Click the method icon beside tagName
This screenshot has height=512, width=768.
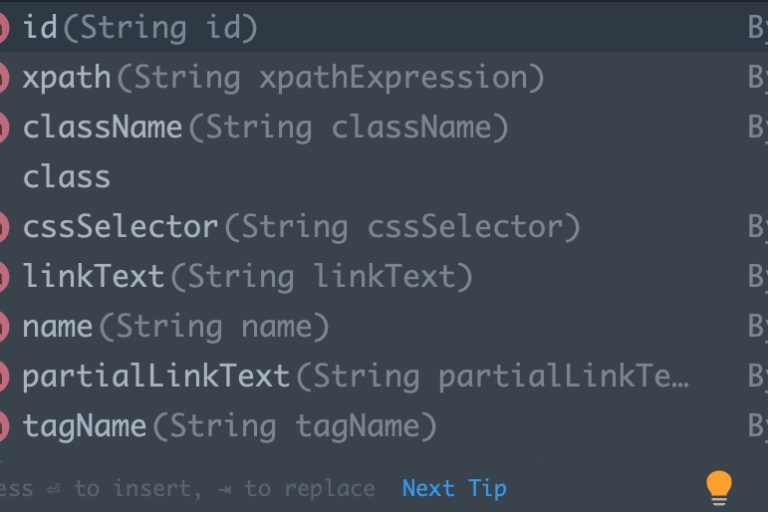coord(3,427)
